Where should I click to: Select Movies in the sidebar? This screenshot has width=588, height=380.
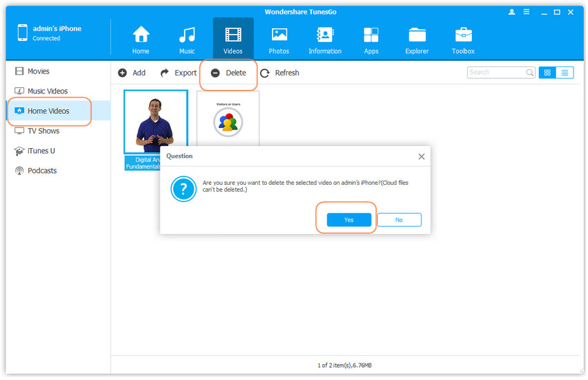38,71
